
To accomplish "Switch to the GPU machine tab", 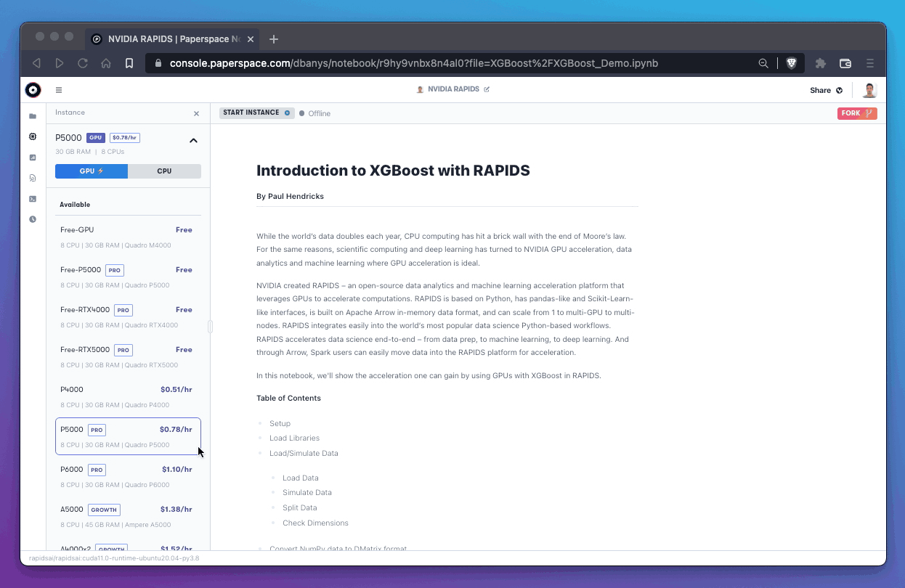I will click(x=92, y=171).
